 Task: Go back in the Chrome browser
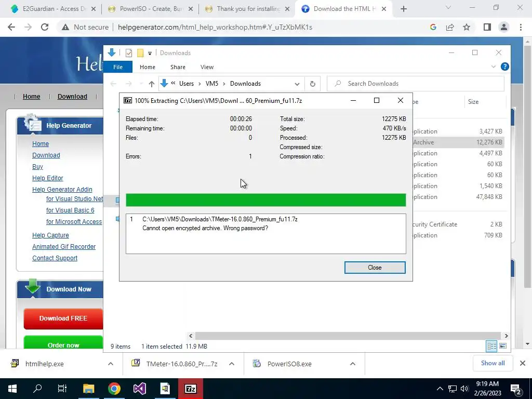click(11, 27)
